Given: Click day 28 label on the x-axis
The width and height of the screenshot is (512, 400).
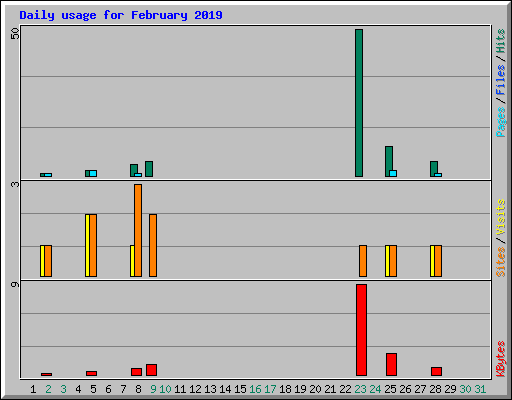Looking at the screenshot, I should tap(435, 389).
